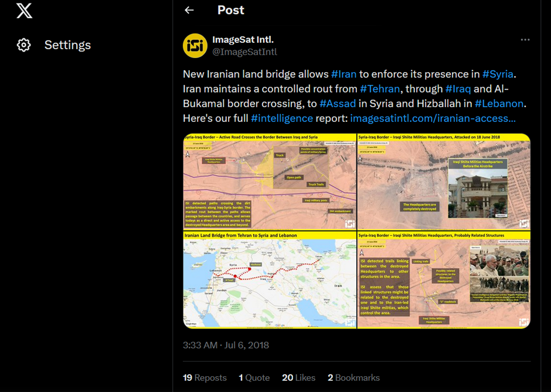Open the #intelligence hashtag
The width and height of the screenshot is (551, 392).
282,118
